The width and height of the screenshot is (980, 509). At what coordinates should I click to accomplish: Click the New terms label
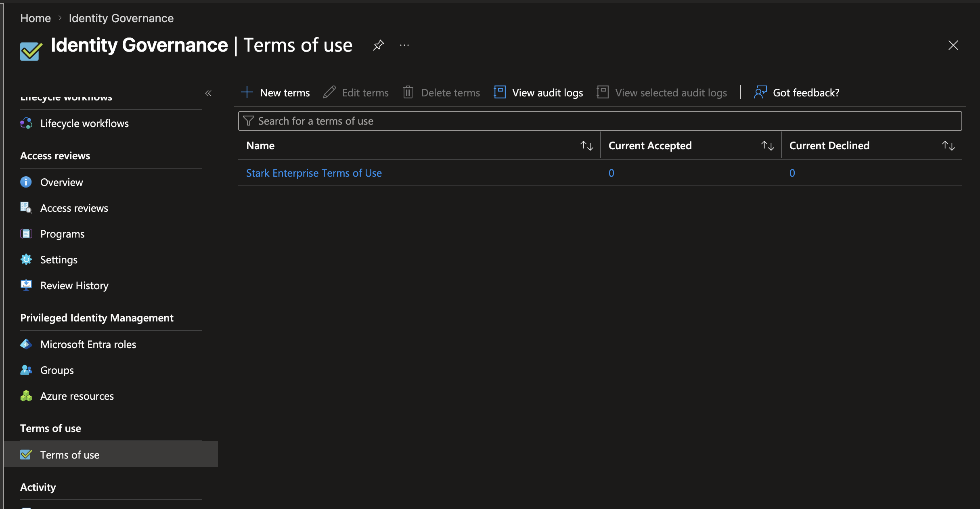(x=285, y=93)
